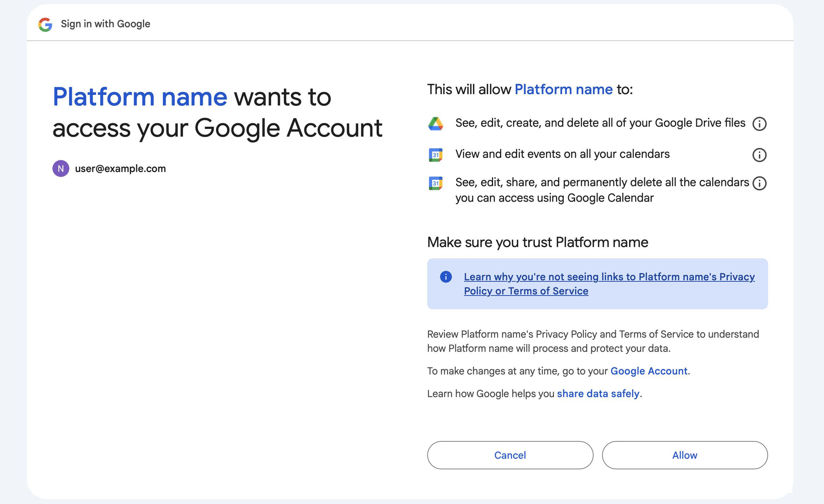The height and width of the screenshot is (504, 824).
Task: Select the user@example.com account entry
Action: point(120,168)
